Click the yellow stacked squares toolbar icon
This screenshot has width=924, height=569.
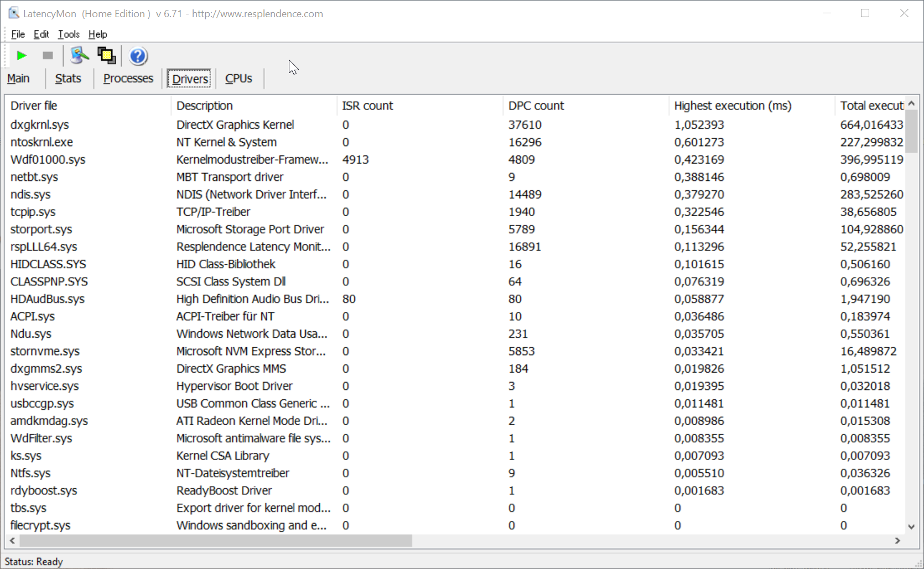(106, 55)
